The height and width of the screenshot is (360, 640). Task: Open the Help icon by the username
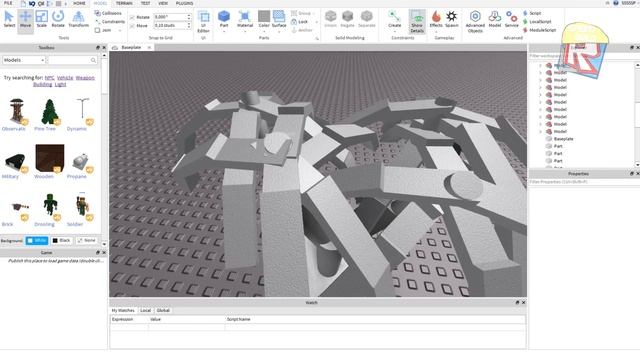point(616,3)
